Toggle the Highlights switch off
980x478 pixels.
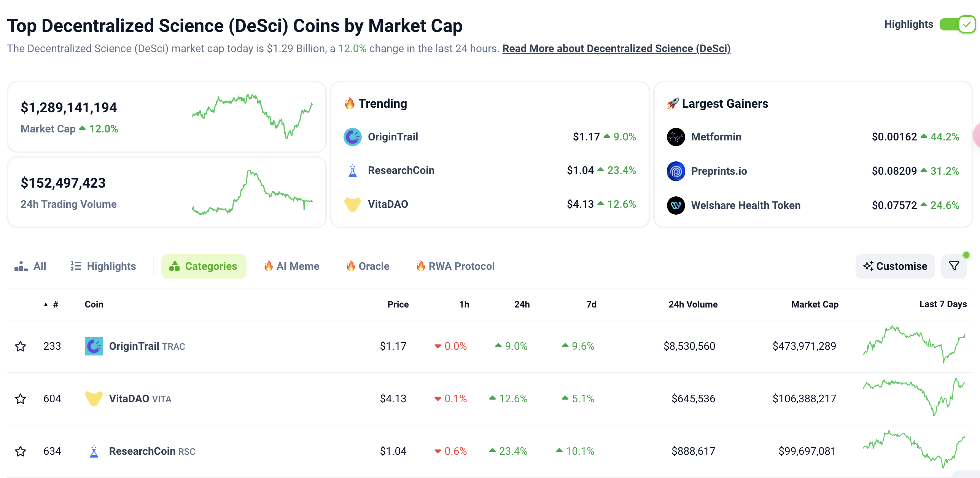(957, 25)
